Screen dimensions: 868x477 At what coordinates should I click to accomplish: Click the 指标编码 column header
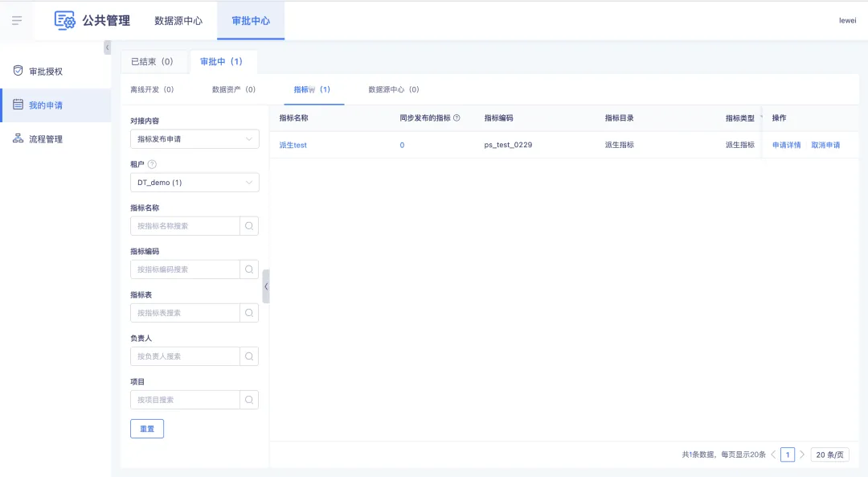pyautogui.click(x=499, y=118)
